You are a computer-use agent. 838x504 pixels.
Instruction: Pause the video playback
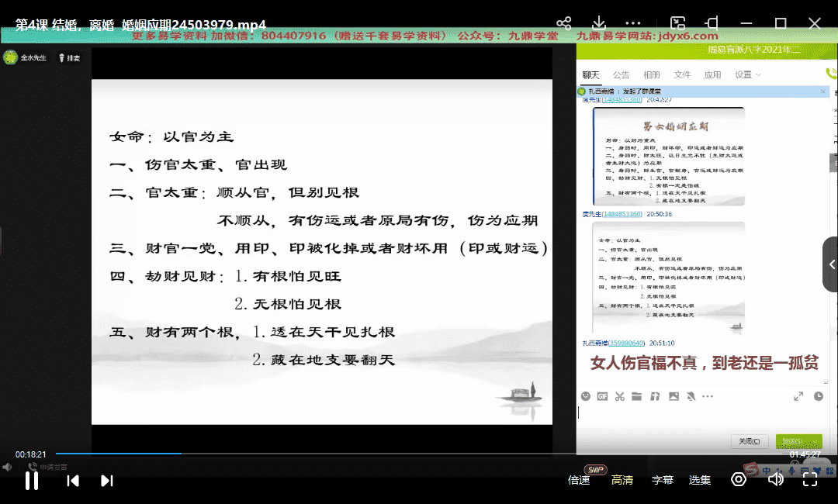click(32, 481)
